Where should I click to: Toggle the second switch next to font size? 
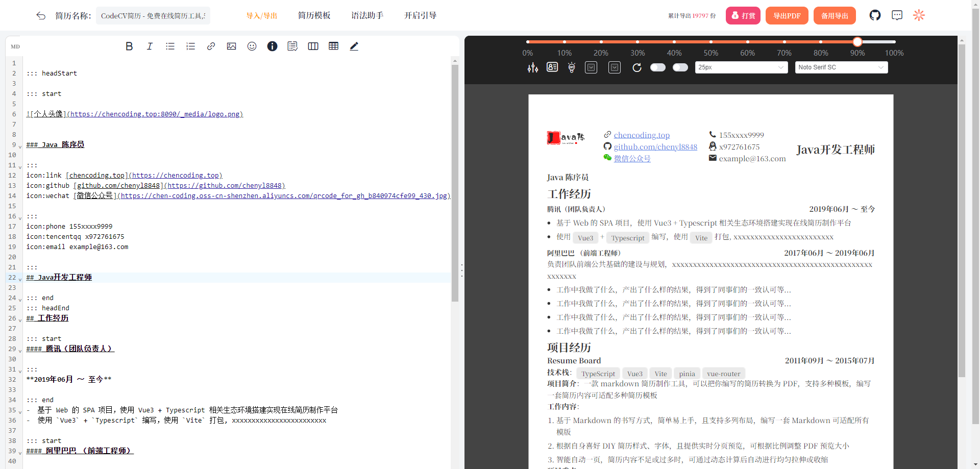tap(680, 67)
